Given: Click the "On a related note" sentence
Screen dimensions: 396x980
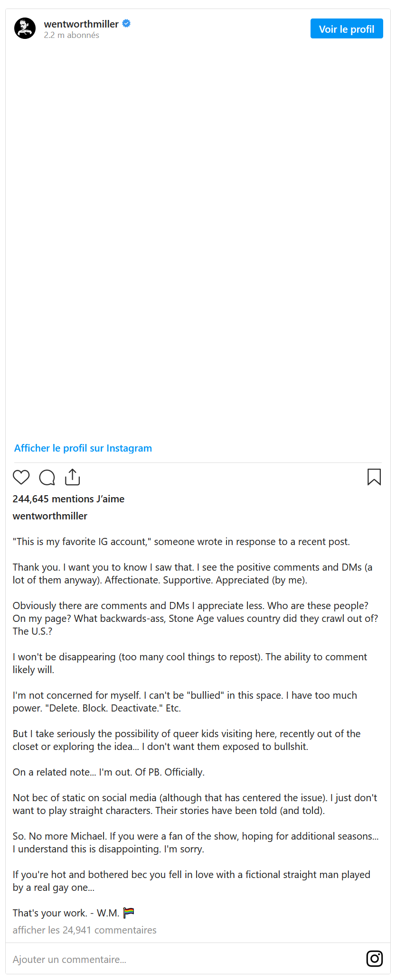Looking at the screenshot, I should click(109, 772).
